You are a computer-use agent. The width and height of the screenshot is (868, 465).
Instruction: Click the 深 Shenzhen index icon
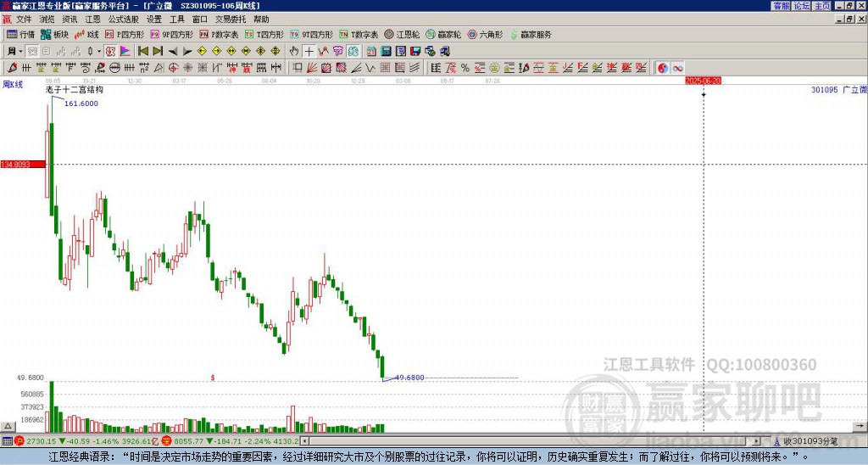click(x=167, y=441)
